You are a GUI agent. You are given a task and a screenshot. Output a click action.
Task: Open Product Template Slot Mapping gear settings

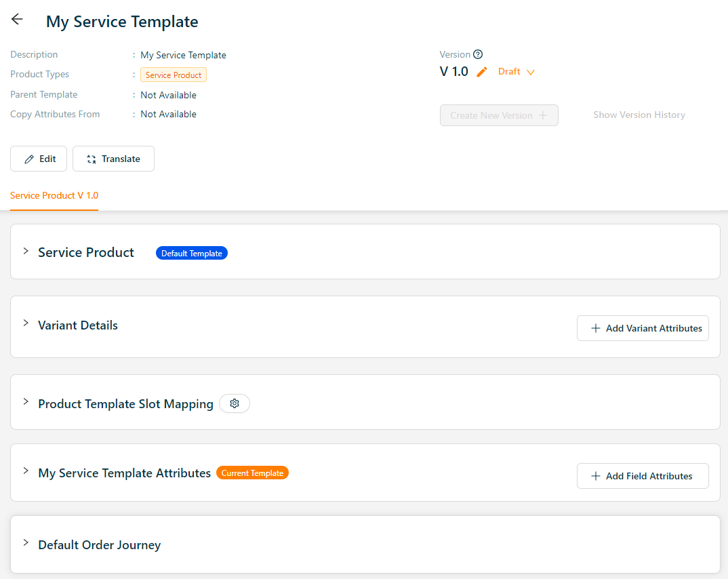pyautogui.click(x=235, y=403)
